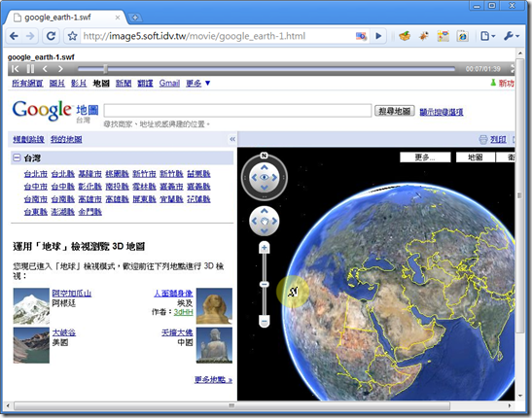The width and height of the screenshot is (532, 418).
Task: Open the 更多 ▼ dropdown in the top navigation
Action: tap(198, 83)
